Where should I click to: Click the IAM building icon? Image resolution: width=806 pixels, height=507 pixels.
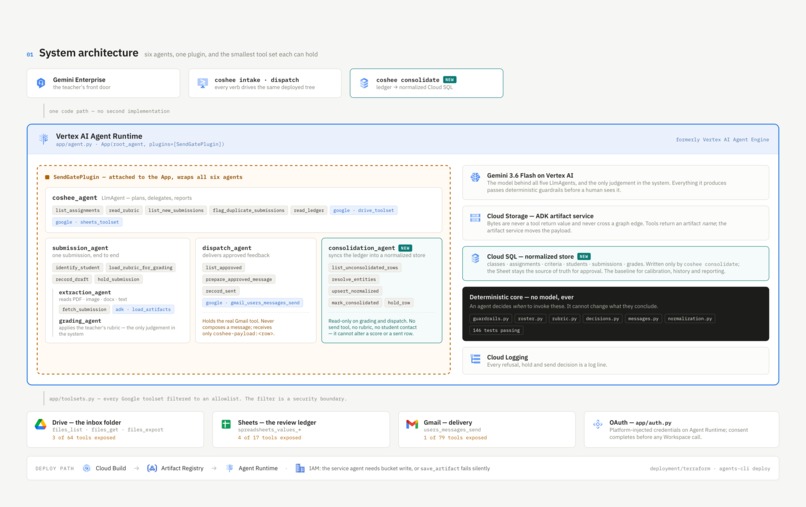[x=300, y=468]
